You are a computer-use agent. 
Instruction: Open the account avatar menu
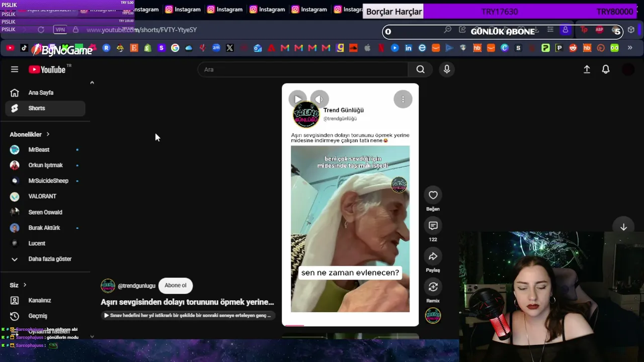628,69
